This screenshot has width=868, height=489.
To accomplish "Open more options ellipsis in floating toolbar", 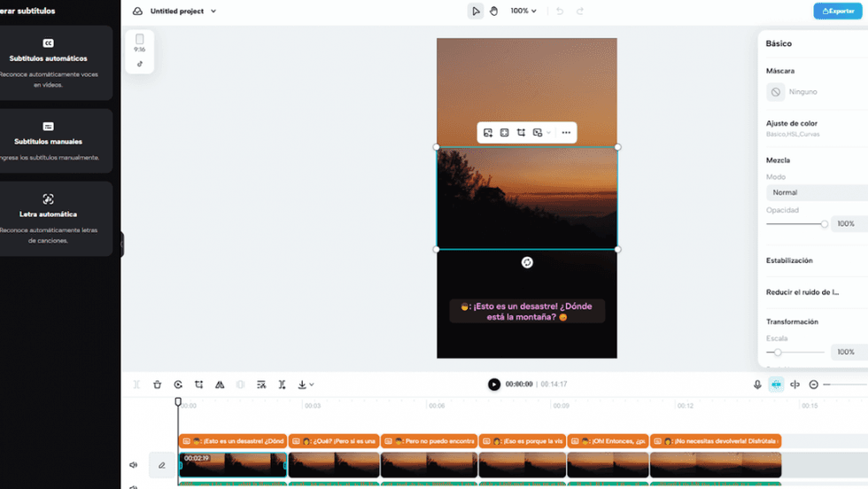I will (566, 133).
